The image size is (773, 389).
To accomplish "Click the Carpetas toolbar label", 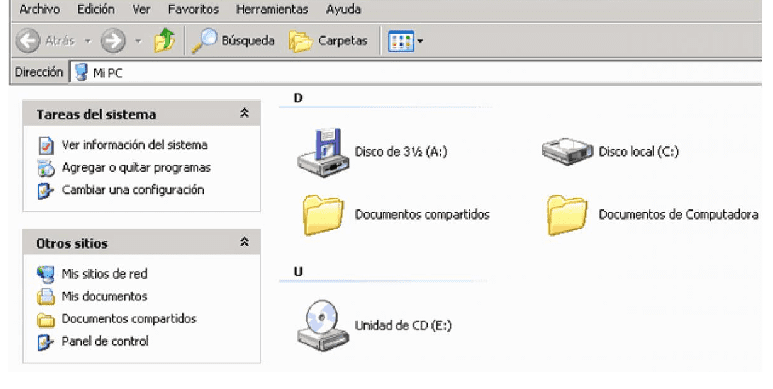I will pos(343,40).
